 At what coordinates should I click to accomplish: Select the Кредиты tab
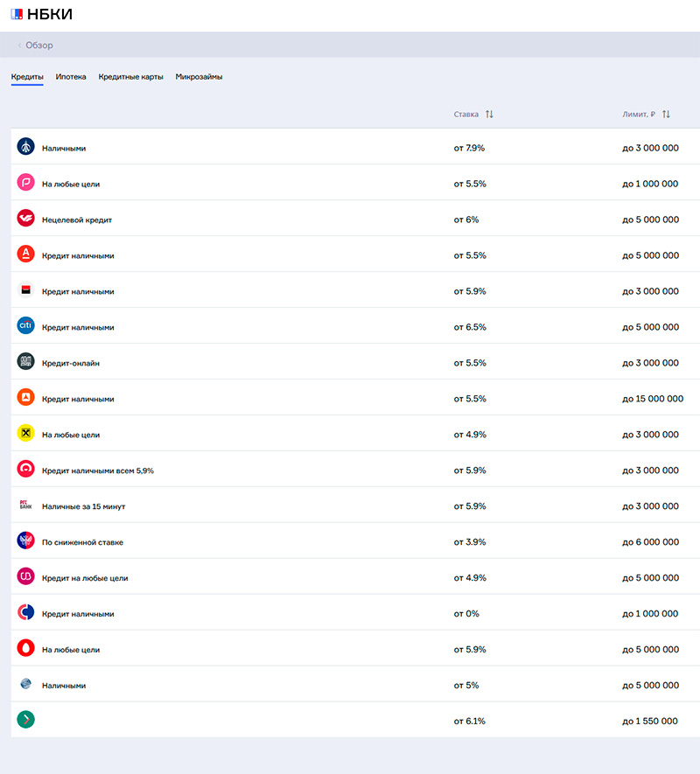pyautogui.click(x=27, y=77)
